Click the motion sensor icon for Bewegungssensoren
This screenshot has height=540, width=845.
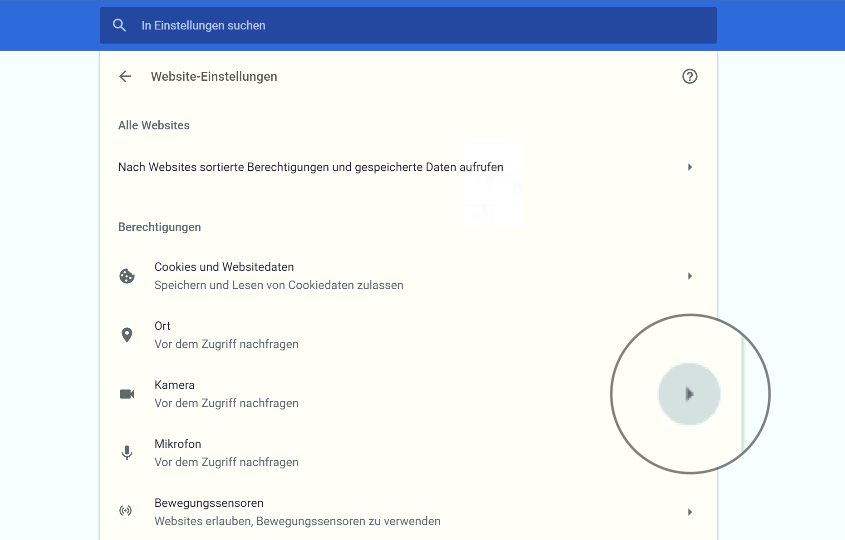[126, 512]
